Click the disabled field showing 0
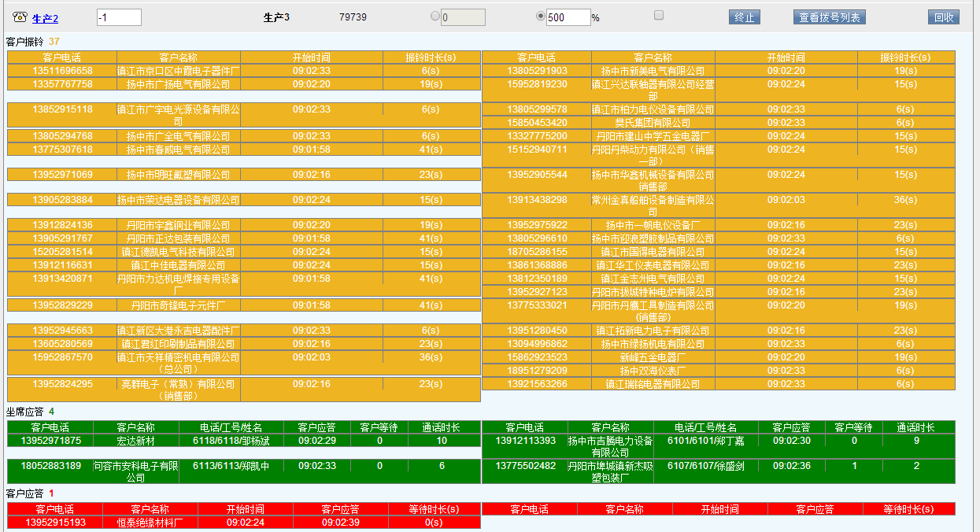Image resolution: width=980 pixels, height=532 pixels. point(463,17)
